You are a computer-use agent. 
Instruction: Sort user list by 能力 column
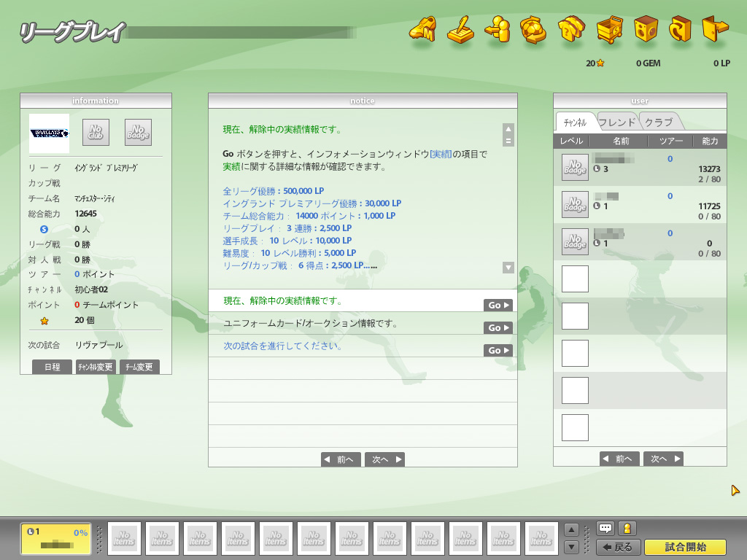pyautogui.click(x=710, y=141)
